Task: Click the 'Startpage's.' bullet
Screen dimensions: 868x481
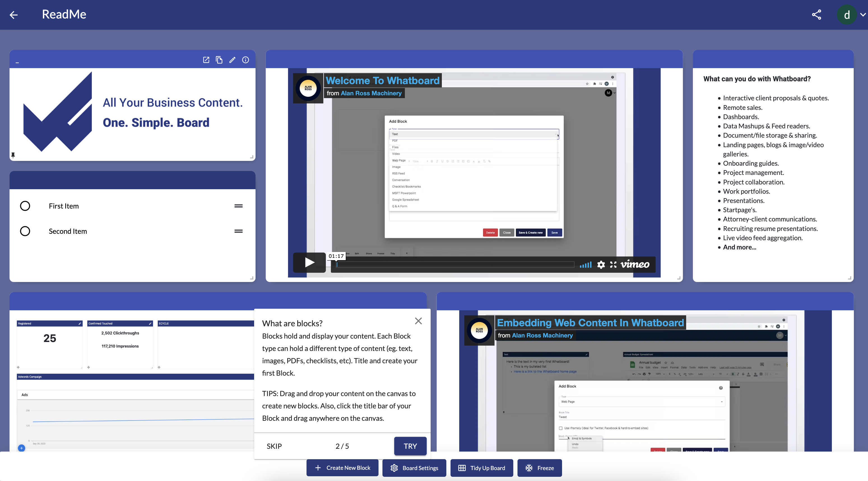Action: pos(740,210)
